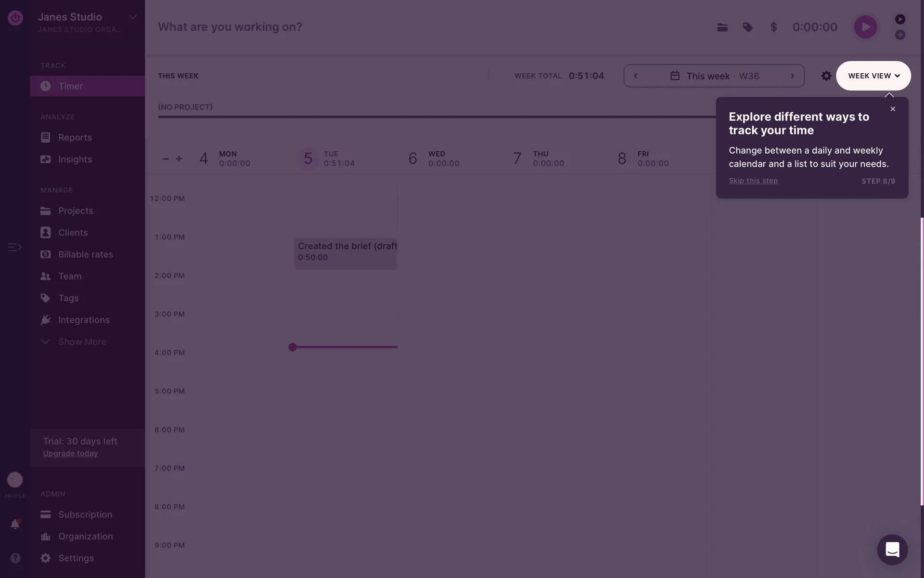This screenshot has width=924, height=578.
Task: Click the project folder icon in timer bar
Action: point(722,27)
